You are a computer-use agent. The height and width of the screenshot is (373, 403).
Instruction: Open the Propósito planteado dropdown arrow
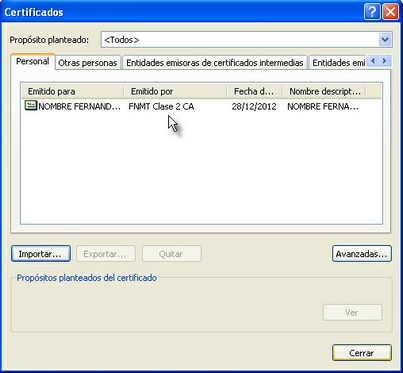point(385,40)
